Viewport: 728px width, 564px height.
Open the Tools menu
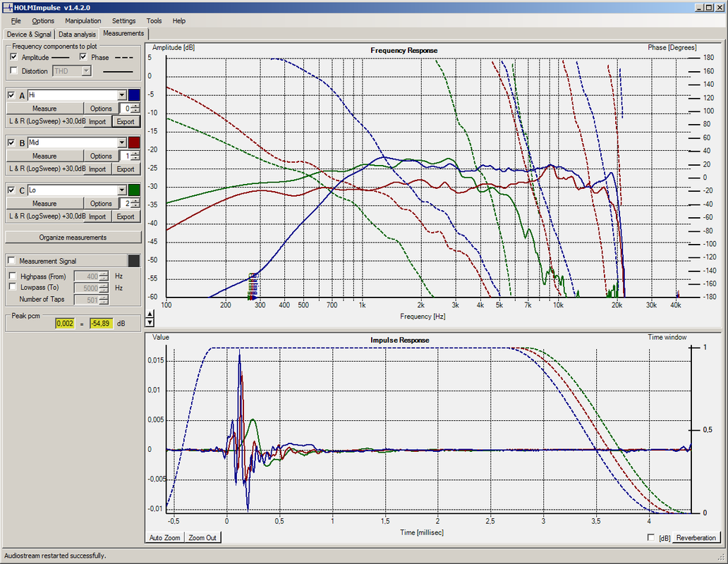(x=154, y=21)
